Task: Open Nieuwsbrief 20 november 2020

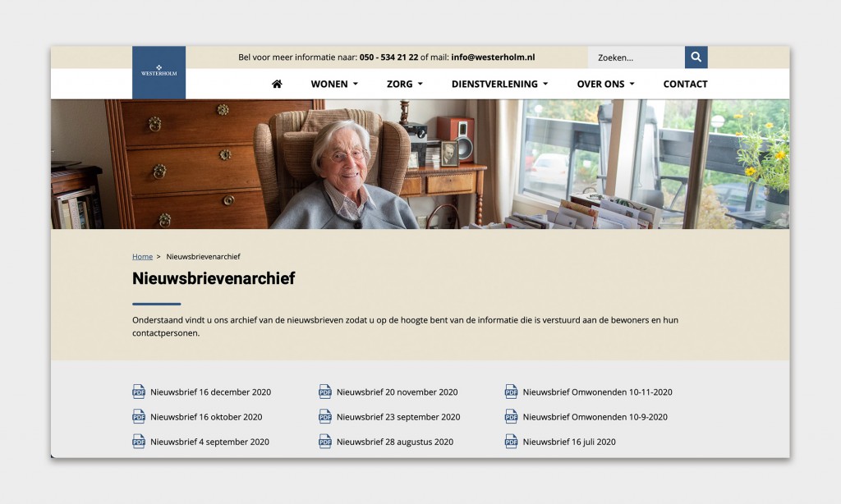Action: pos(398,392)
